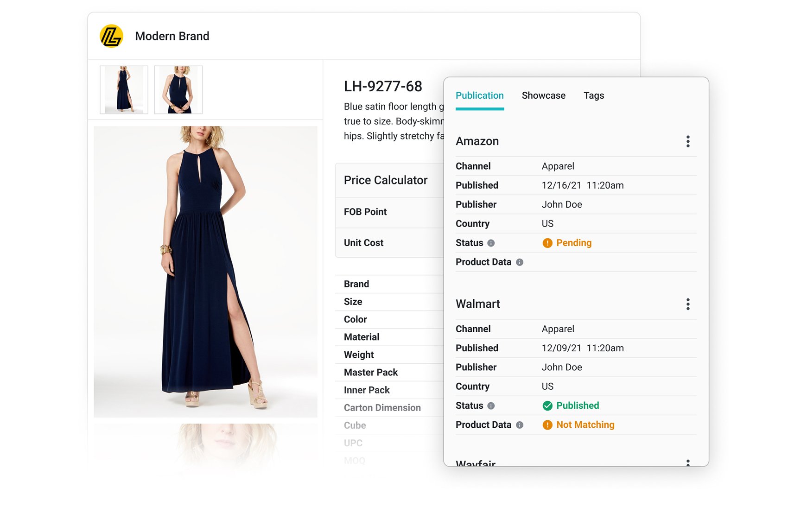Click info icon next to Amazon Status

tap(491, 243)
